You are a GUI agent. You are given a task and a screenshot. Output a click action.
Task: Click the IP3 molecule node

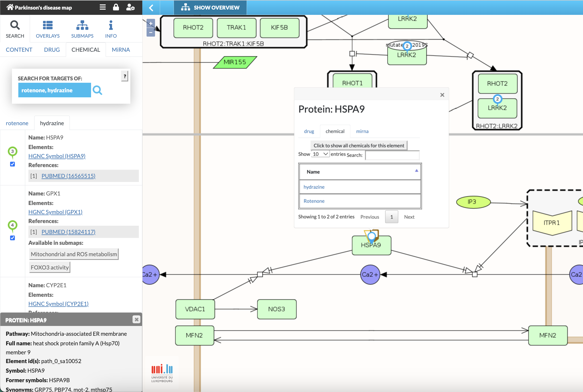(473, 202)
